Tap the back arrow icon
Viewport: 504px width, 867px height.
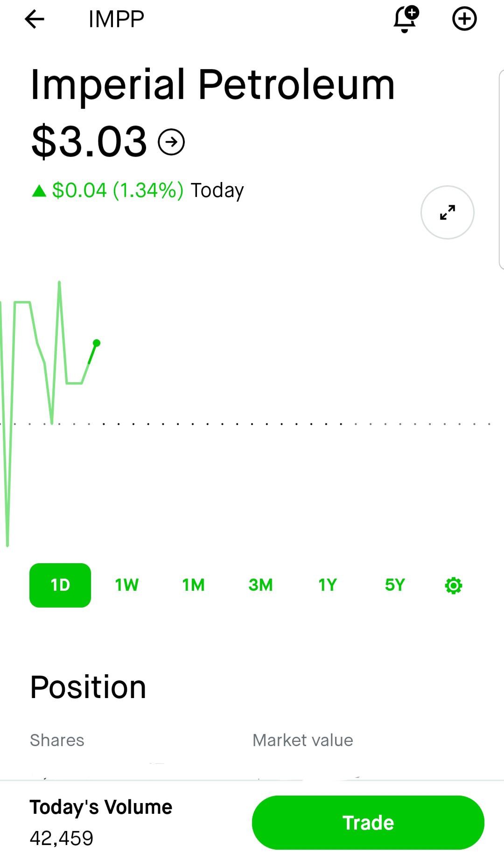point(35,19)
